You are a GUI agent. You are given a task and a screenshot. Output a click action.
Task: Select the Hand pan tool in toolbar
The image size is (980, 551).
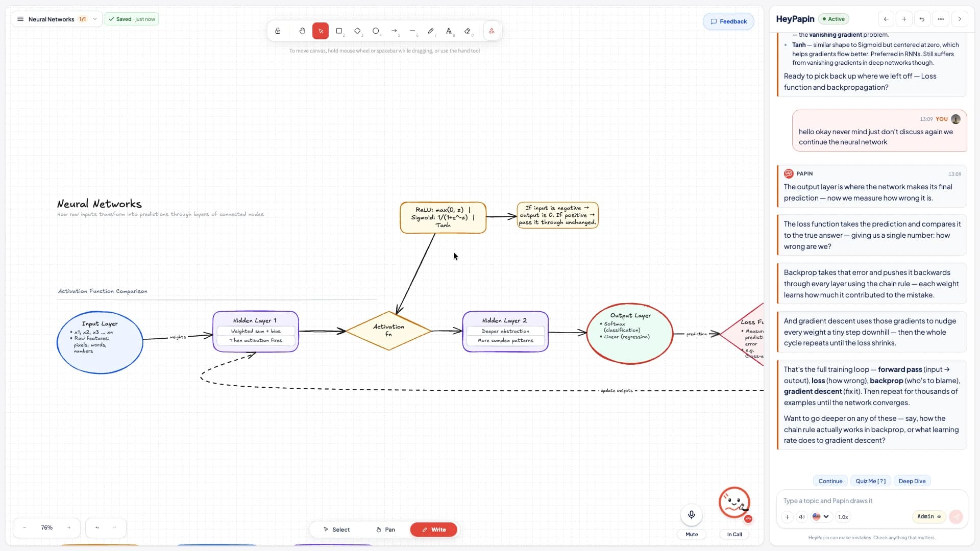point(302,31)
